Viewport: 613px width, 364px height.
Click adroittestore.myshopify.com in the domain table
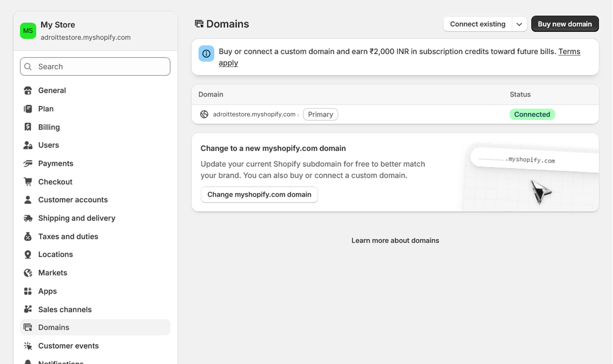(254, 114)
